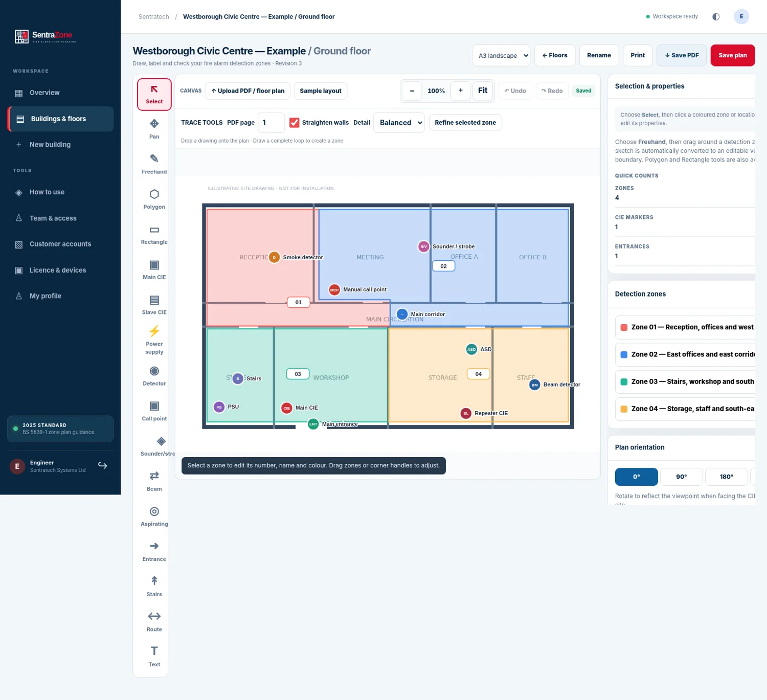Activate the Rectangle tool
Screen dimensions: 767x700
tap(154, 235)
